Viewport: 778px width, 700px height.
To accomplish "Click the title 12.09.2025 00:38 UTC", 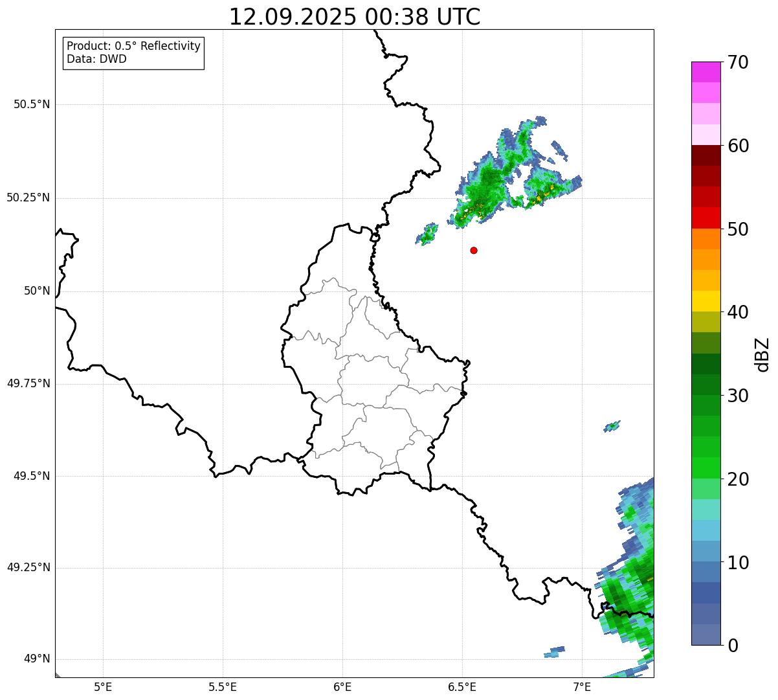I will 355,16.
